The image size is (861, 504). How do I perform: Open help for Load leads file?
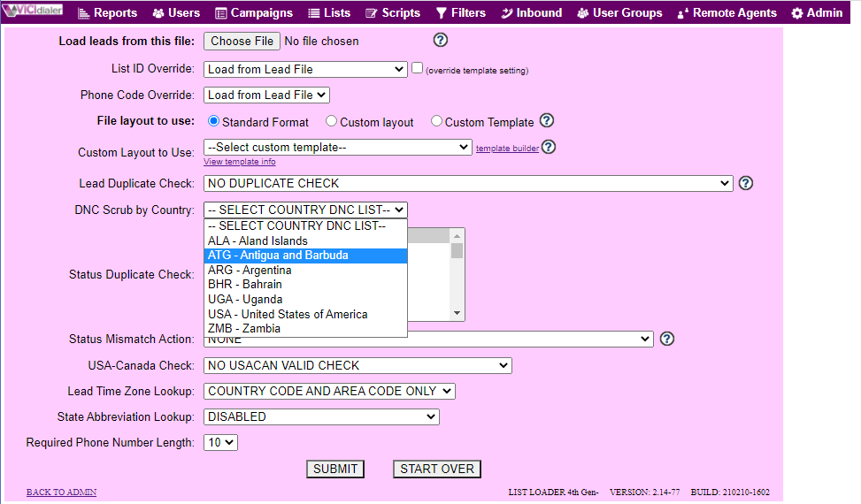click(441, 40)
